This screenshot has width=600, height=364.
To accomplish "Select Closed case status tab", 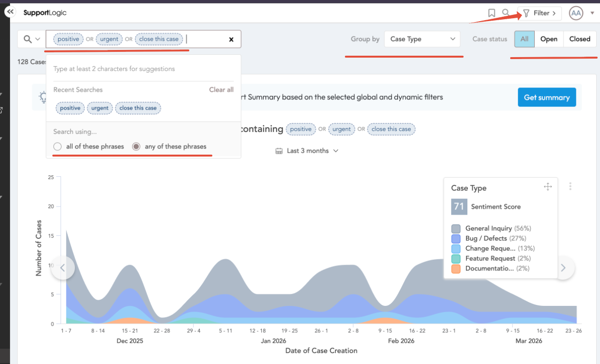I will point(580,39).
